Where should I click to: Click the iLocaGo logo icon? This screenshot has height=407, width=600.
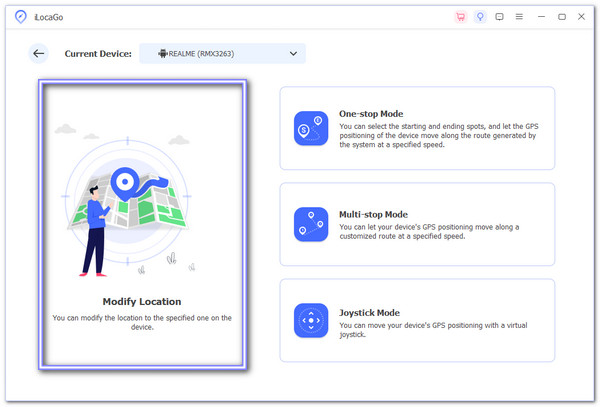(21, 17)
